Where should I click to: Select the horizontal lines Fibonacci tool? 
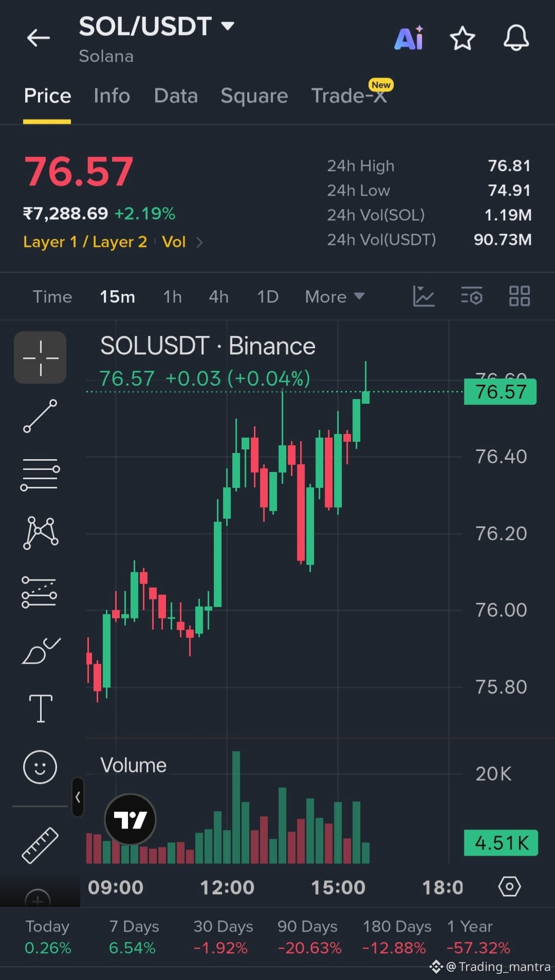point(40,475)
